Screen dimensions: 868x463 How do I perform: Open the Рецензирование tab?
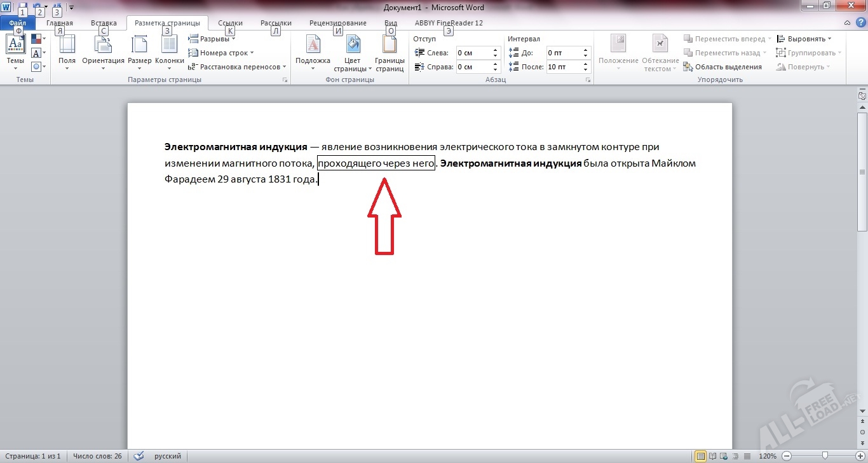click(337, 23)
